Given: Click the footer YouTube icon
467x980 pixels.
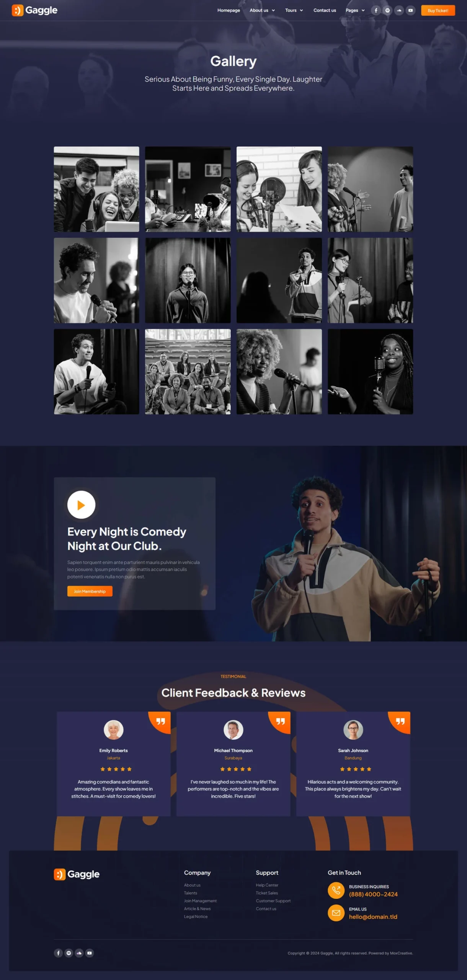Looking at the screenshot, I should pos(89,953).
